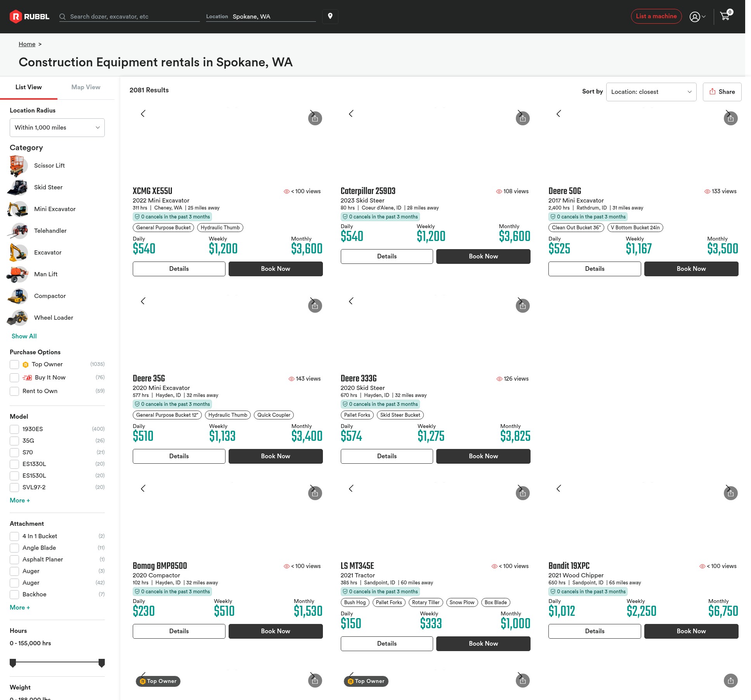Click the search magnifier icon

point(62,17)
